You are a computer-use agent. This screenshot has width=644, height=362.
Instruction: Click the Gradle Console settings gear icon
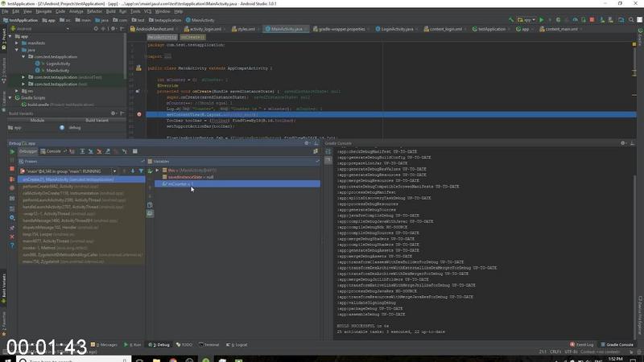[623, 143]
